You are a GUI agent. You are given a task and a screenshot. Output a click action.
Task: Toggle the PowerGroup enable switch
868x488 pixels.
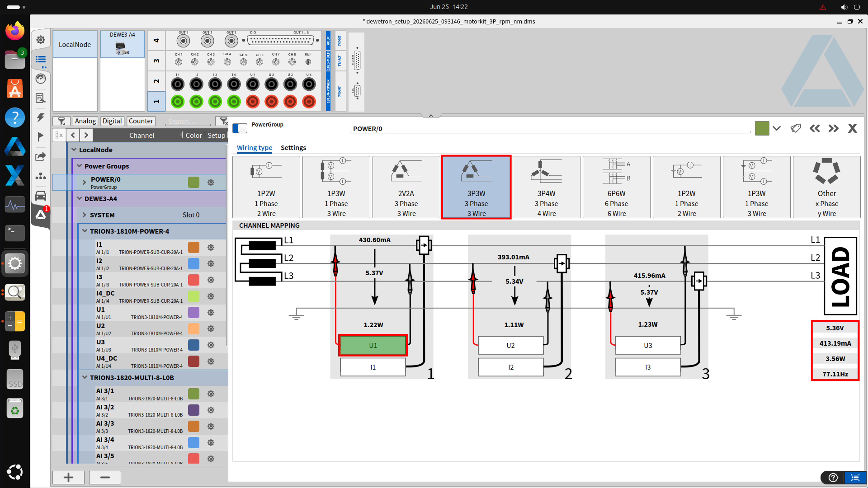[239, 128]
